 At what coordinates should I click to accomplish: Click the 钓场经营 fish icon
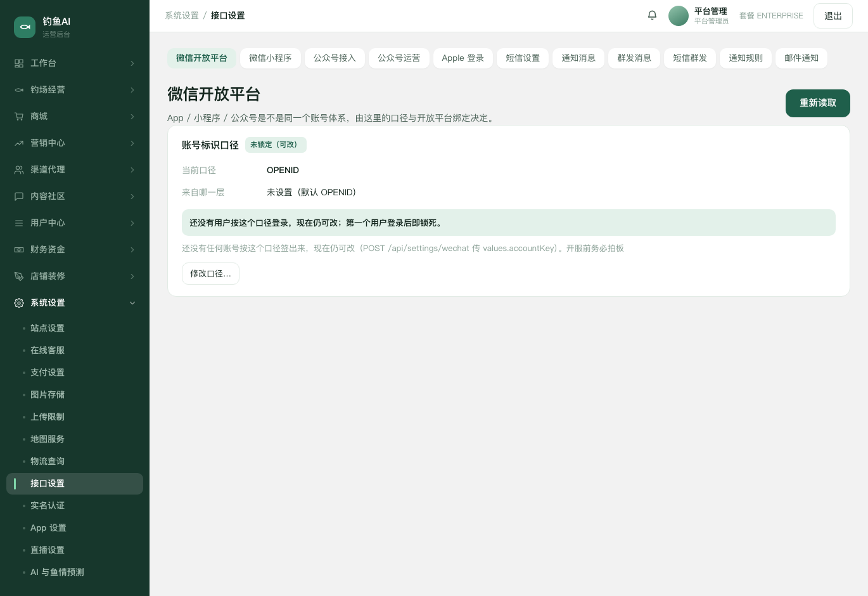coord(19,90)
